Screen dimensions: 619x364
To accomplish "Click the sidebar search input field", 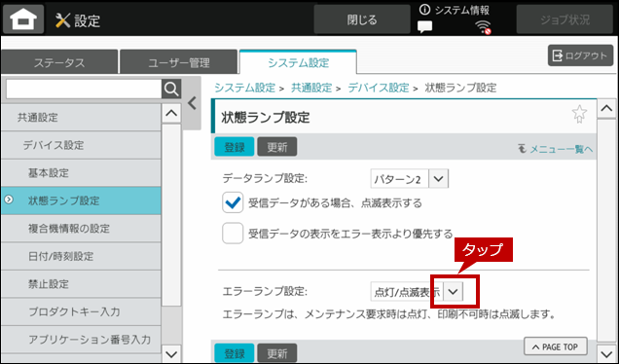I will tap(84, 90).
